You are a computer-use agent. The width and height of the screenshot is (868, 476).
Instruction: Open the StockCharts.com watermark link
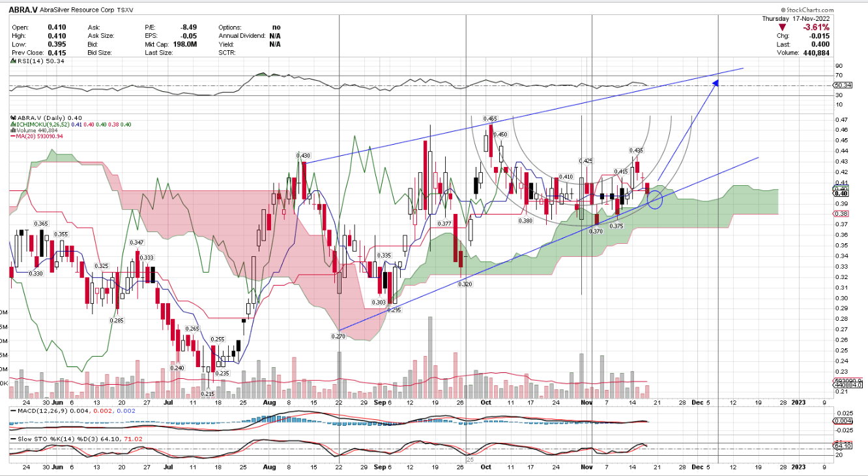(x=804, y=10)
